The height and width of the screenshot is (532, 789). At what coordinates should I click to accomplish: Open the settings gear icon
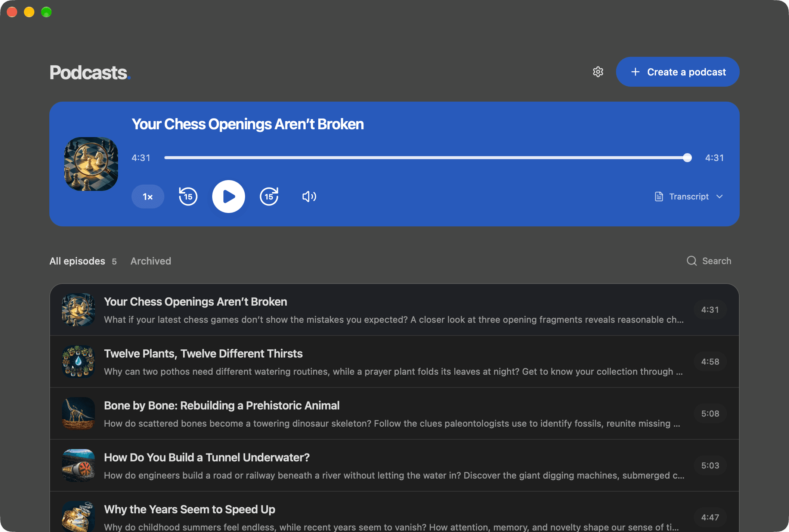[598, 72]
